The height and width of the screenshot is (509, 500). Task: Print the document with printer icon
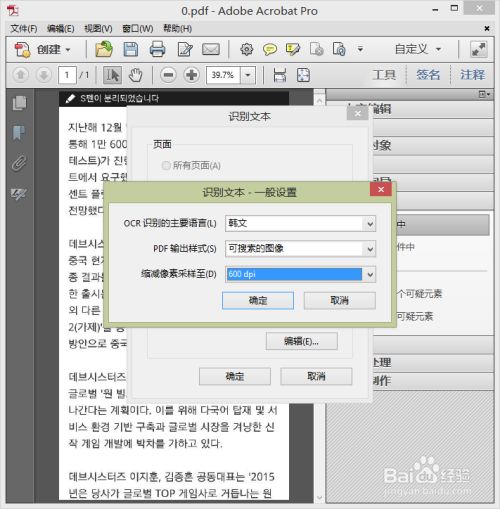pyautogui.click(x=157, y=49)
